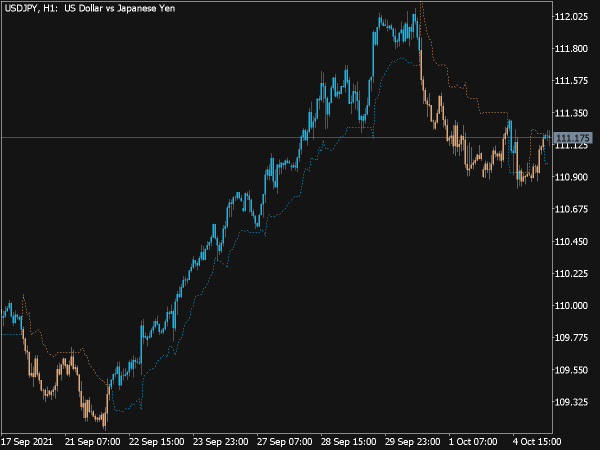Click the 110.000 price scale label
The width and height of the screenshot is (600, 450).
pyautogui.click(x=571, y=306)
